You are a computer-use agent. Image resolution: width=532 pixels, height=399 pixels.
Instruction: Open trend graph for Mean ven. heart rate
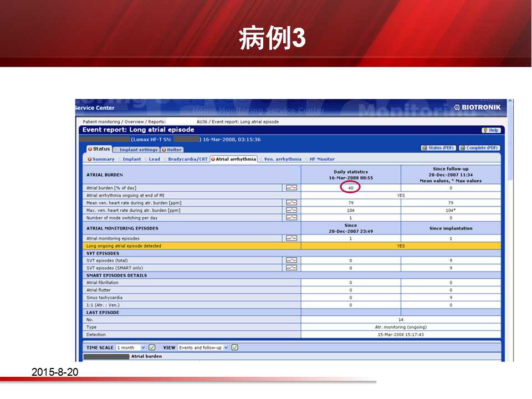291,203
